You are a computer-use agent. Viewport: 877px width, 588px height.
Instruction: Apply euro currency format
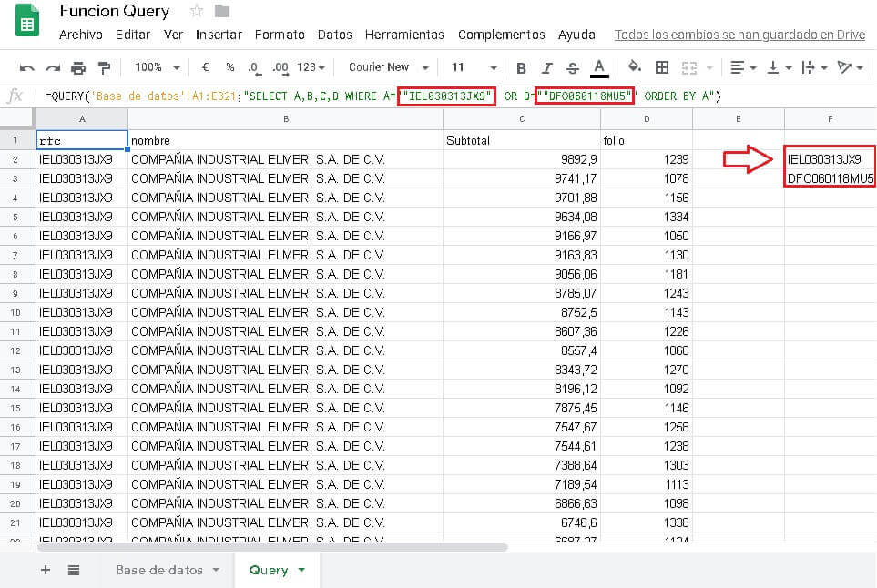point(205,67)
